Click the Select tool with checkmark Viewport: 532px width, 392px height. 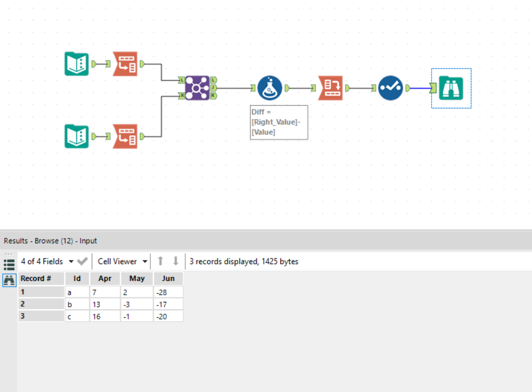(x=390, y=88)
